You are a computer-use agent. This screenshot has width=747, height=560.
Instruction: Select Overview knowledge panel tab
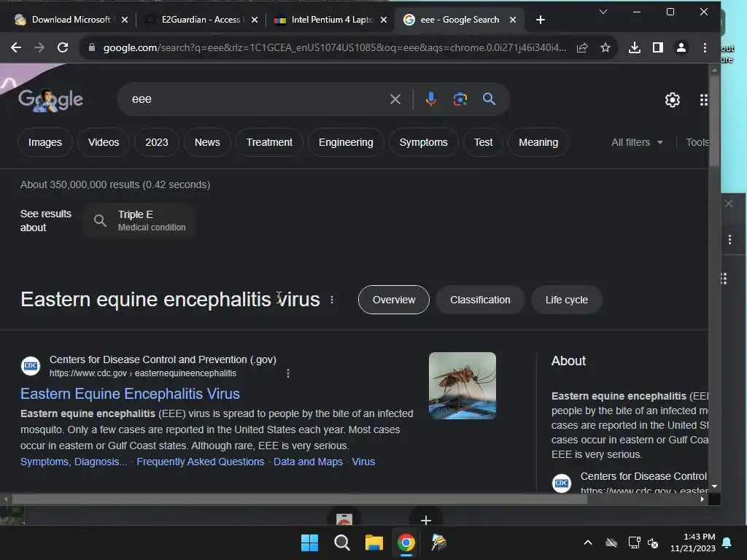click(393, 300)
